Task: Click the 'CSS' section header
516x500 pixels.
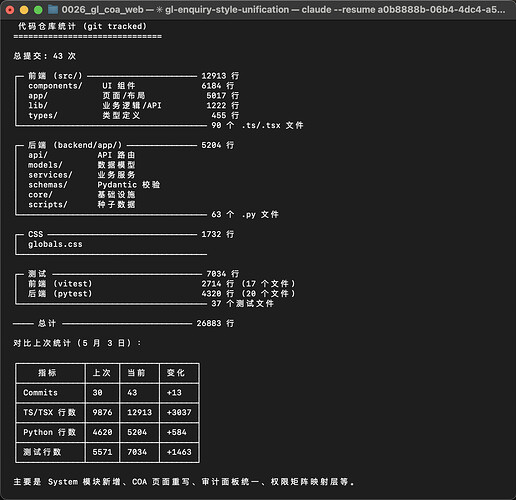Action: click(36, 234)
